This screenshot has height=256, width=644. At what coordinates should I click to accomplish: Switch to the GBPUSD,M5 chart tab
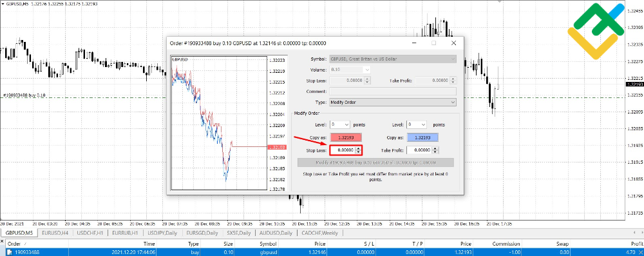click(x=19, y=233)
